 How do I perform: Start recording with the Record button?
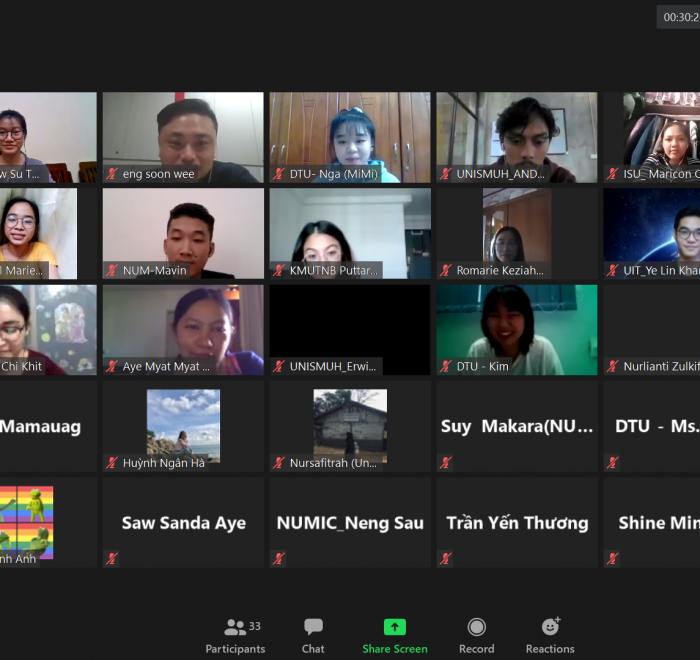(x=476, y=635)
